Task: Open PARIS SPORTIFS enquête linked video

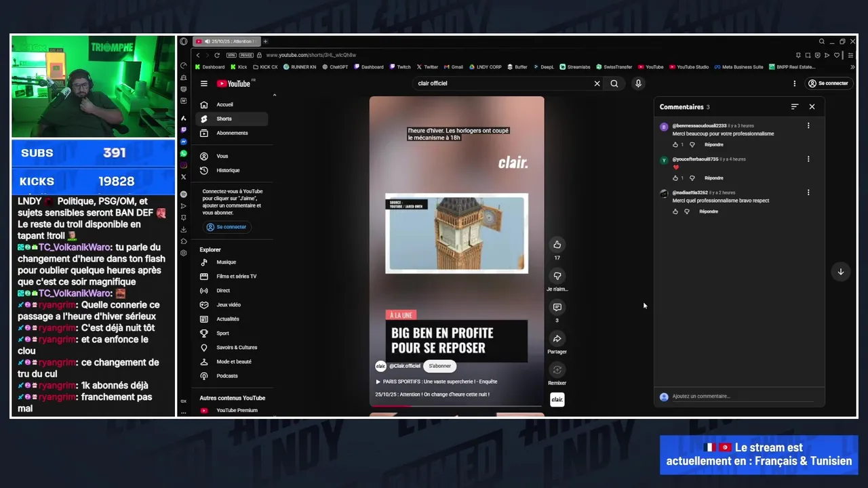Action: (436, 382)
